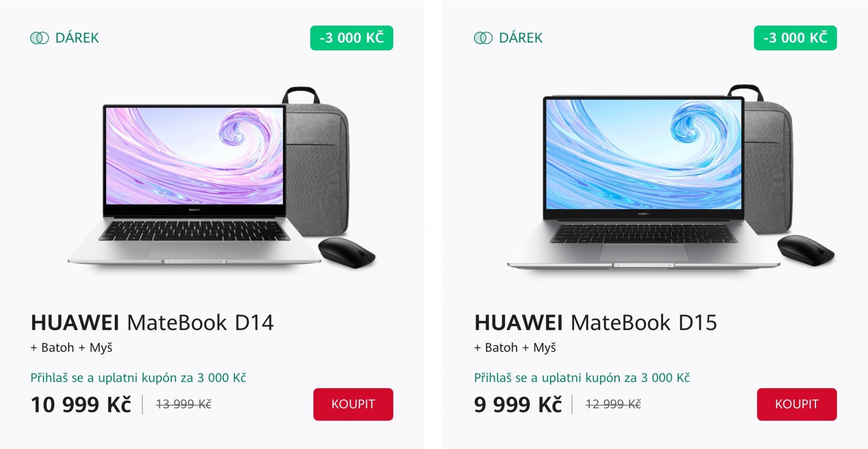Click the D15 coupon login text
This screenshot has height=449, width=868.
point(582,378)
